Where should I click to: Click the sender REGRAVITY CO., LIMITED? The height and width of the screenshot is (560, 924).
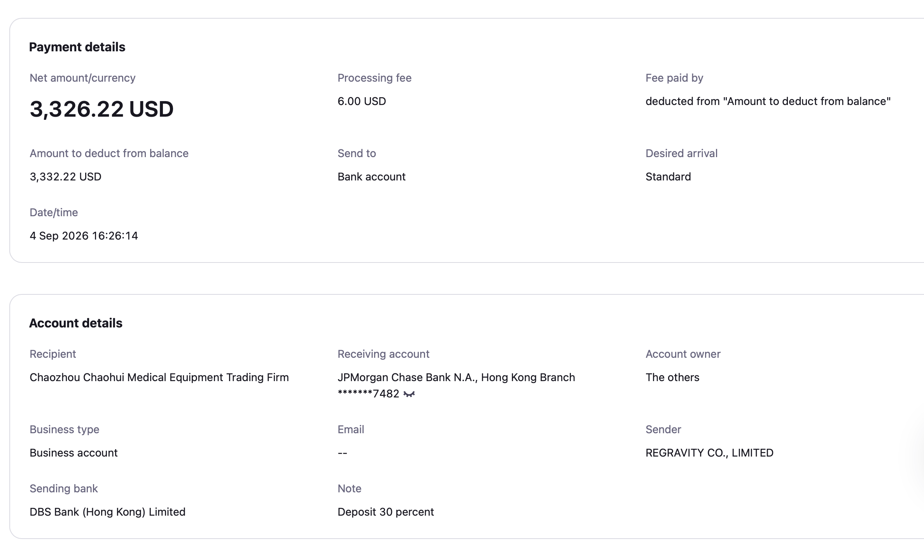pos(709,453)
